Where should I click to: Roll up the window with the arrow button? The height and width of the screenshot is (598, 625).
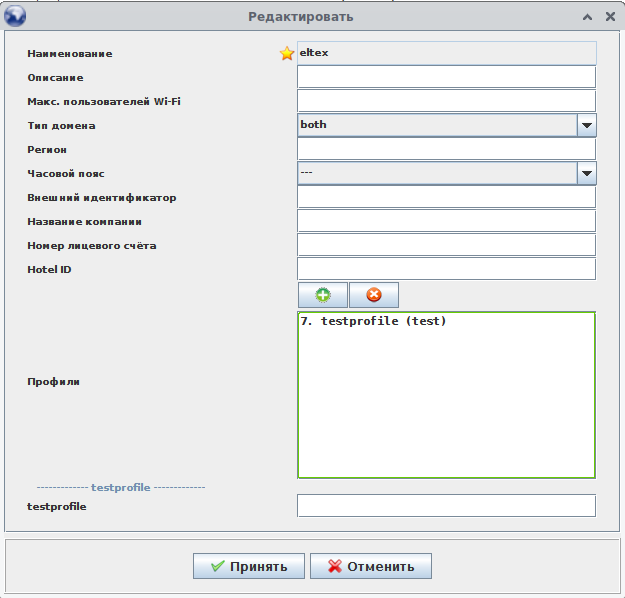click(587, 17)
